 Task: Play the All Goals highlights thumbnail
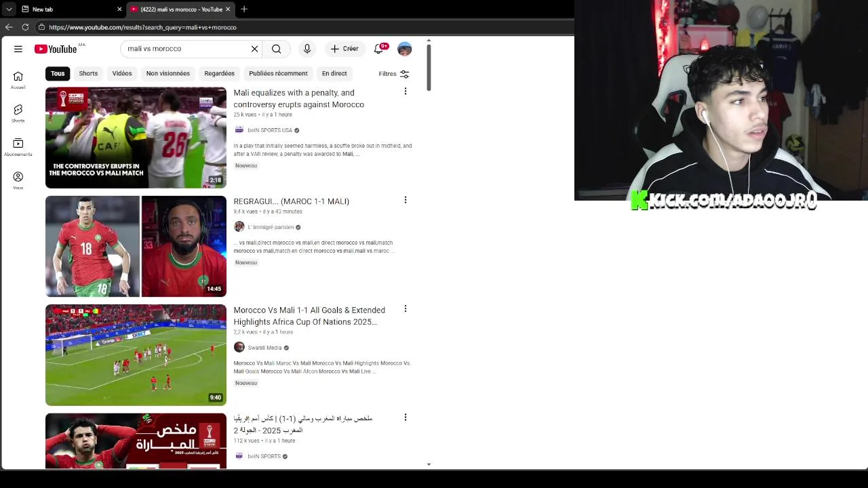(x=136, y=355)
